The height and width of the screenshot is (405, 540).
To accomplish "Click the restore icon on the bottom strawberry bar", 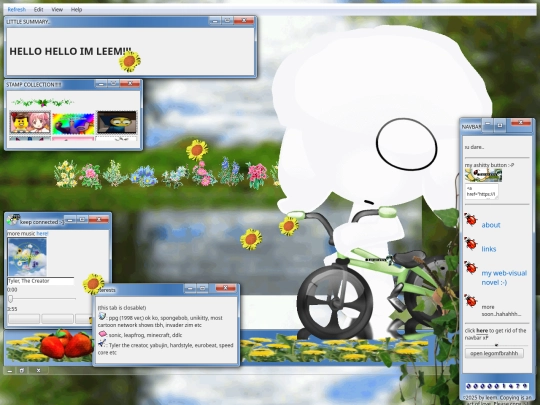I will tap(22, 371).
